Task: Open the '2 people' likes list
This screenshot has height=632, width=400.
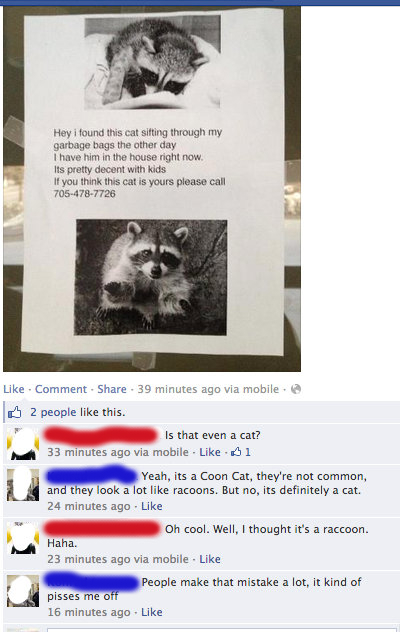Action: (x=53, y=412)
